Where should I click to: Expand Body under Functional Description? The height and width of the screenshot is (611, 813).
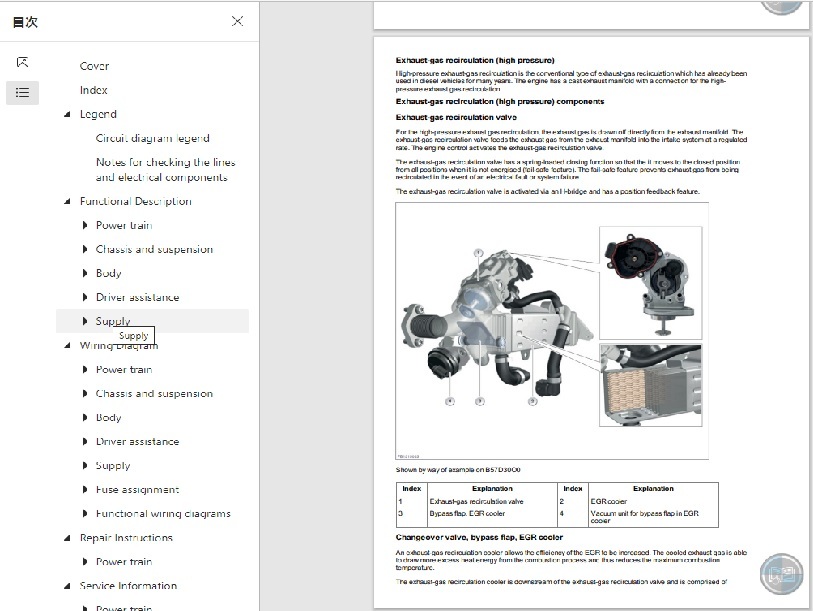pos(85,273)
